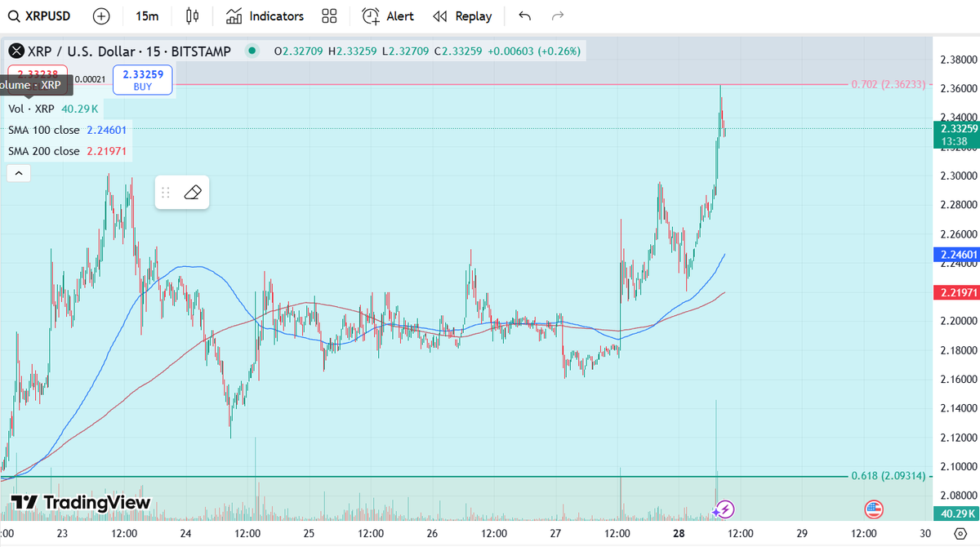Click the current price label 2.33259 on axis
This screenshot has width=980, height=547.
pos(956,129)
